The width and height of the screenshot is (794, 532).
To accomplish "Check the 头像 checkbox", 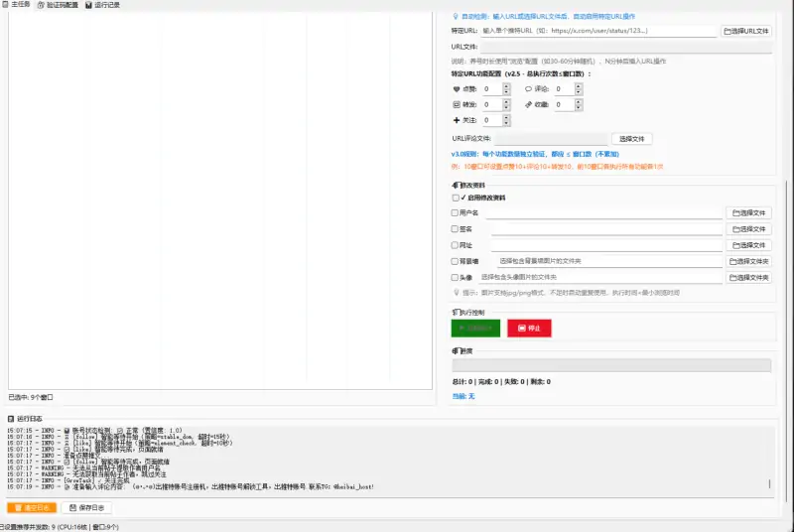I will [x=456, y=278].
